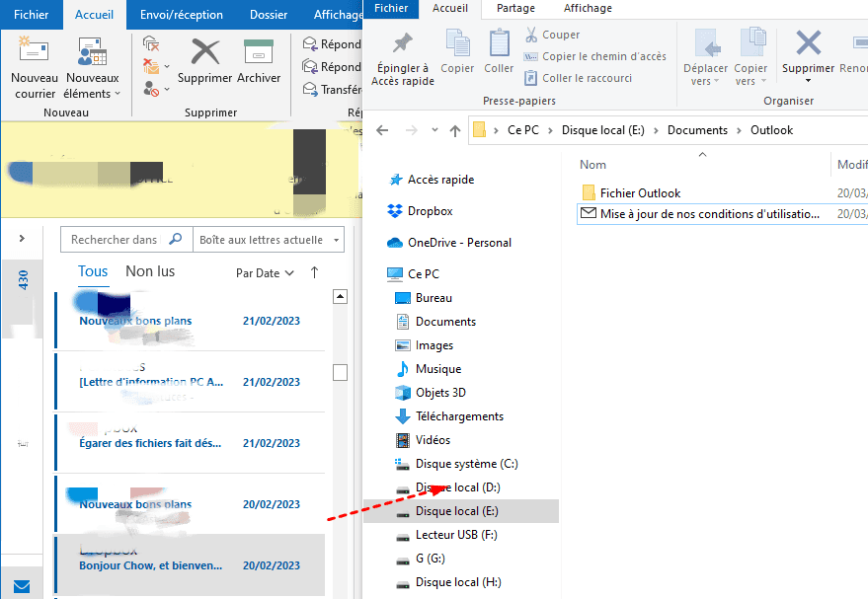Open the Partage tab in Explorer
Screen dimensions: 868x599
515,8
